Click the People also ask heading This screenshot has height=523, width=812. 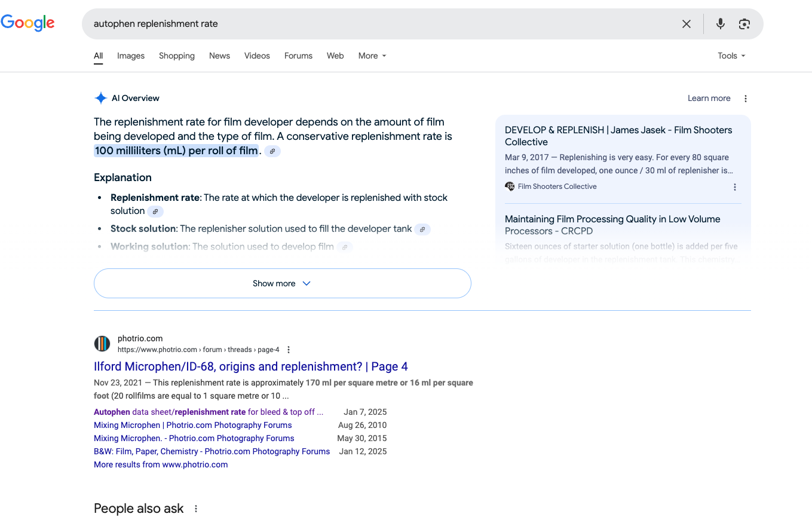point(139,509)
